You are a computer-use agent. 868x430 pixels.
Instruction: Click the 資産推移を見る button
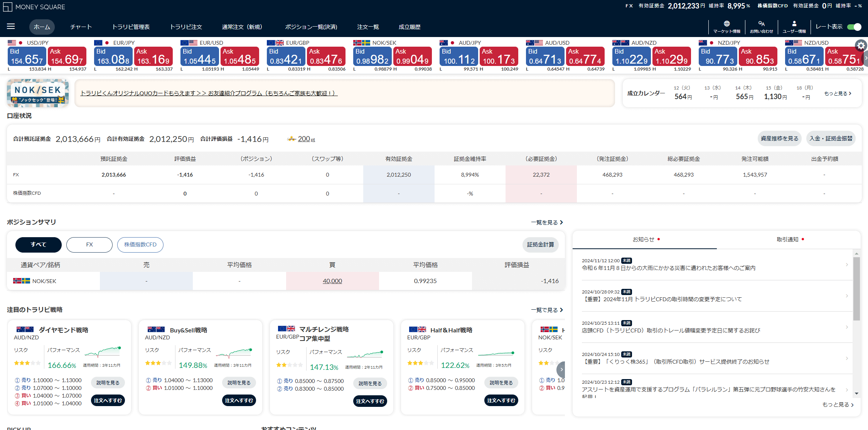(x=779, y=138)
